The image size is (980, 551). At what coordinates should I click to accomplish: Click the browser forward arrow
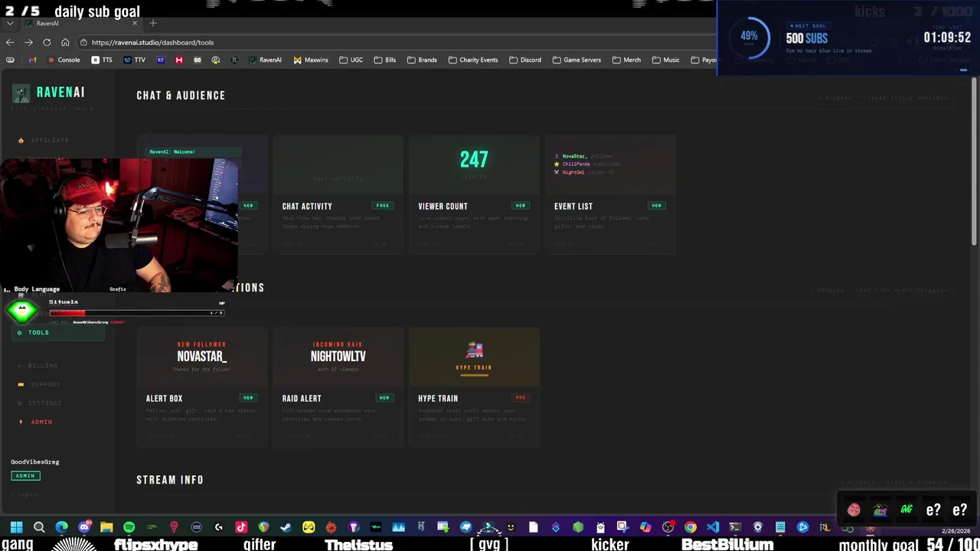28,42
